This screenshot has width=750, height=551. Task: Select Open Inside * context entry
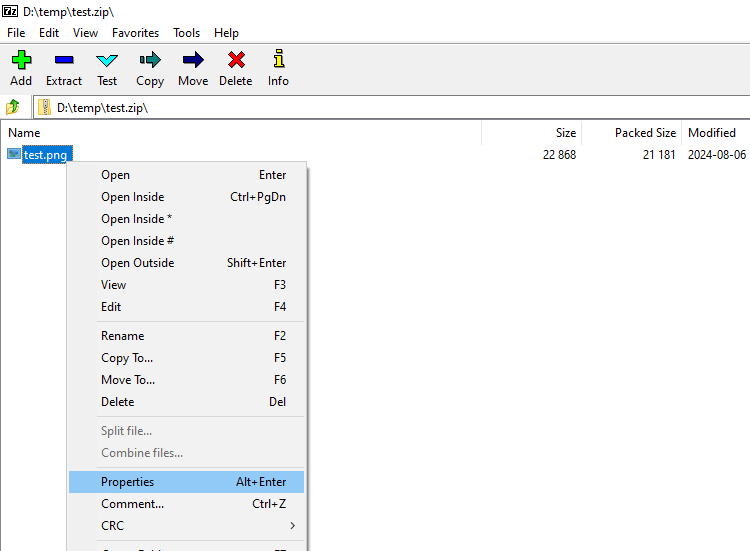pos(187,219)
